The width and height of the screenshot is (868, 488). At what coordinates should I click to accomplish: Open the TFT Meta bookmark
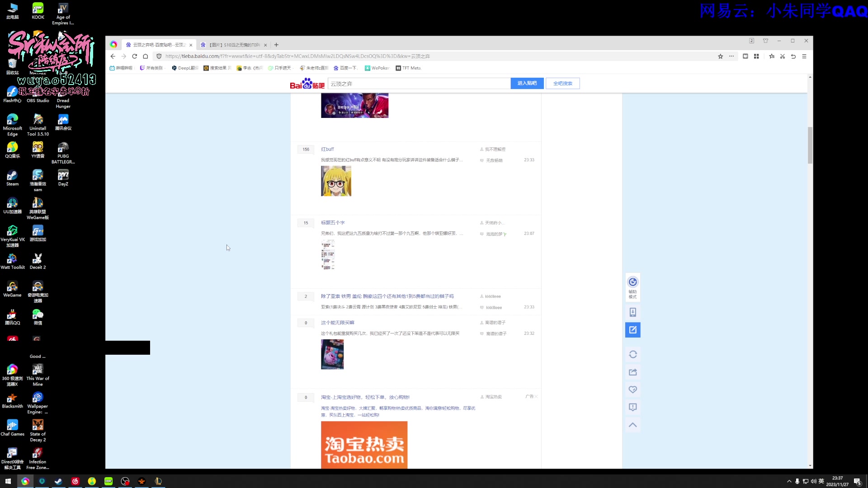409,68
